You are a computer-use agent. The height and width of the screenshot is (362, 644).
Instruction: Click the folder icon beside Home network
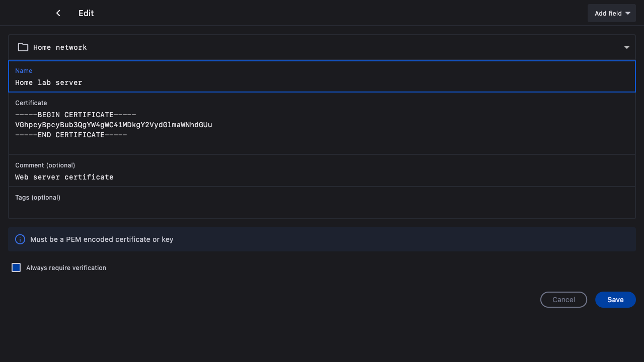[x=23, y=47]
